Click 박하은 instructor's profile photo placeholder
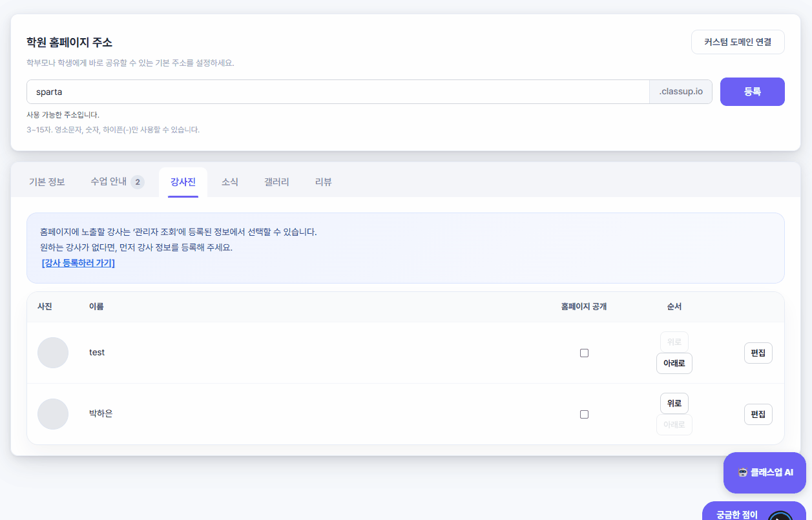Image resolution: width=812 pixels, height=520 pixels. click(x=53, y=414)
